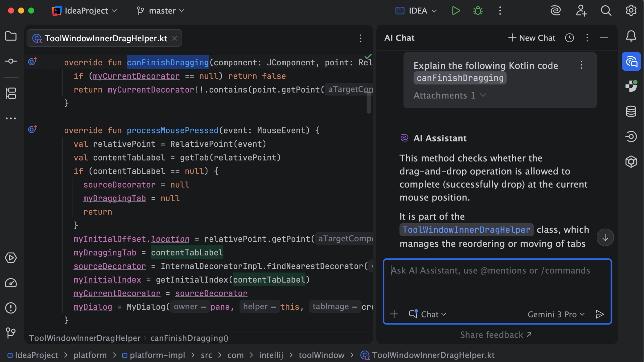
Task: Open the Run tool window
Action: click(11, 258)
